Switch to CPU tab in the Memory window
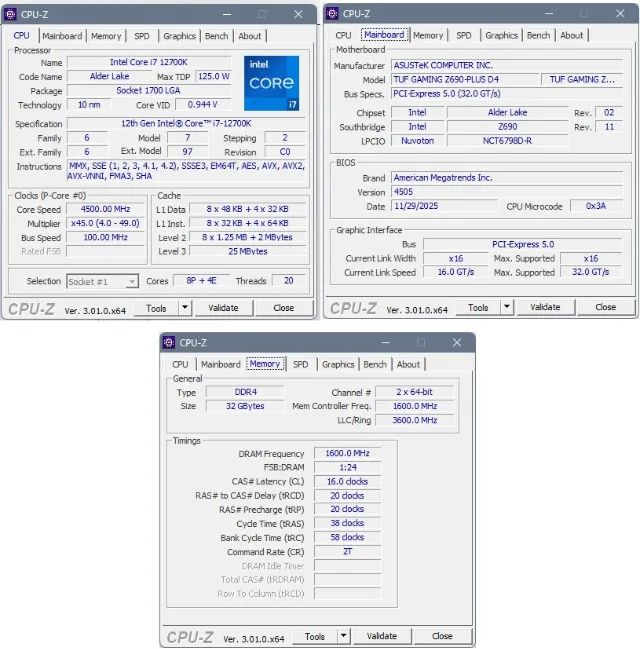This screenshot has width=640, height=649. (x=180, y=364)
